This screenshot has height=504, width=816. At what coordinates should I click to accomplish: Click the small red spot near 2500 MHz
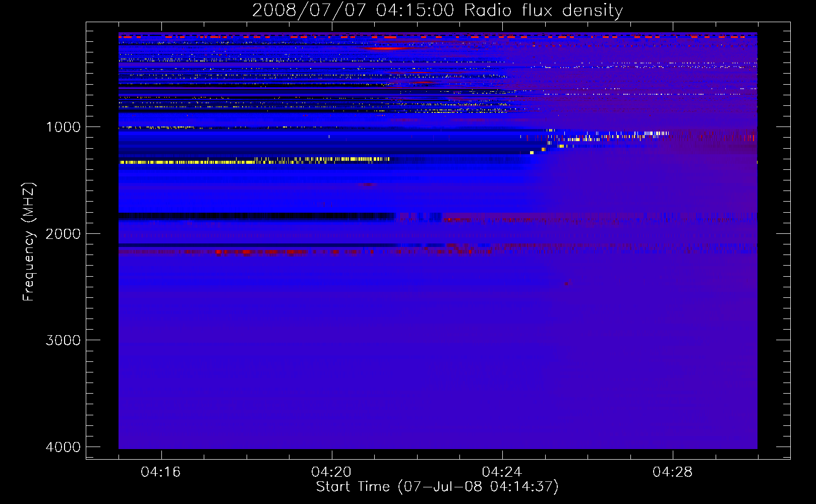click(567, 284)
